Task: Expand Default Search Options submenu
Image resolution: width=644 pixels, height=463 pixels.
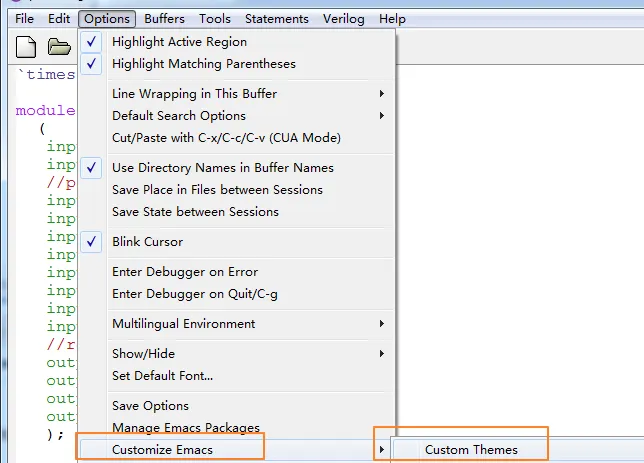Action: (178, 116)
